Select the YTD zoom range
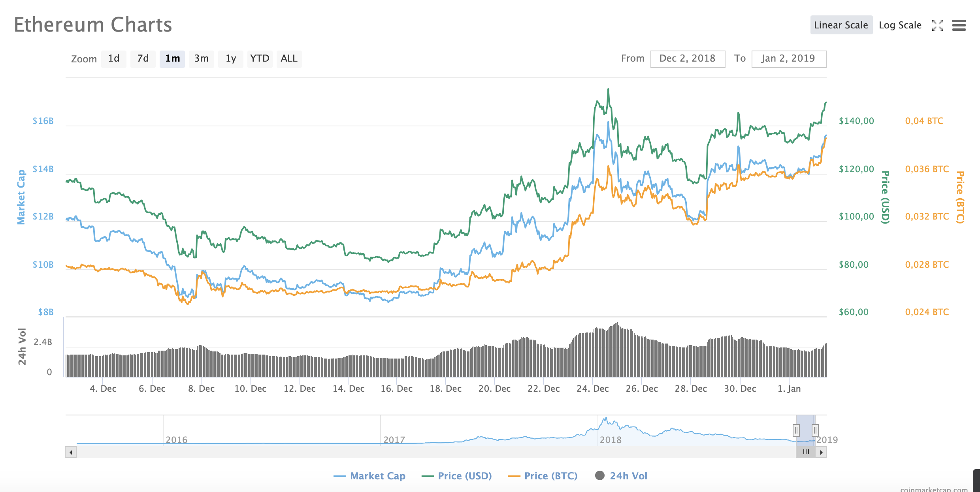Screen dimensions: 980x492 point(260,59)
